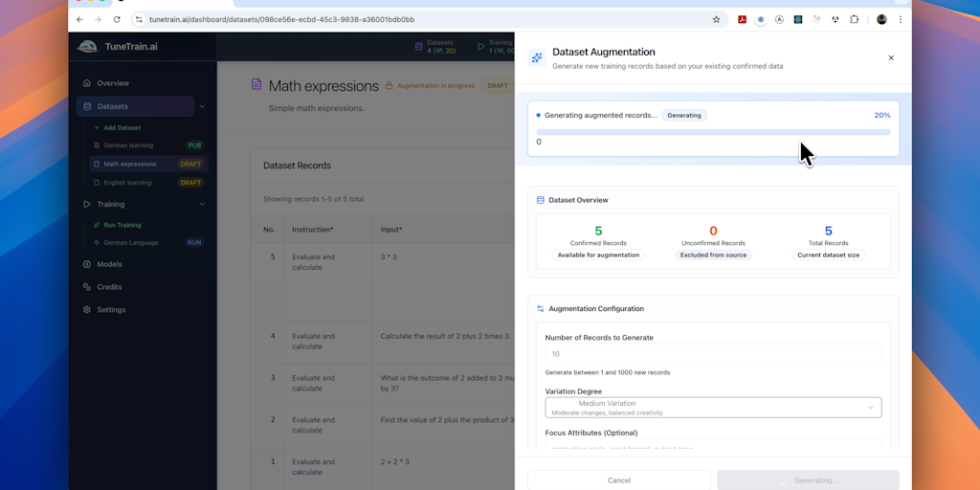The height and width of the screenshot is (490, 980).
Task: Open the Variation Degree dropdown
Action: [x=713, y=408]
